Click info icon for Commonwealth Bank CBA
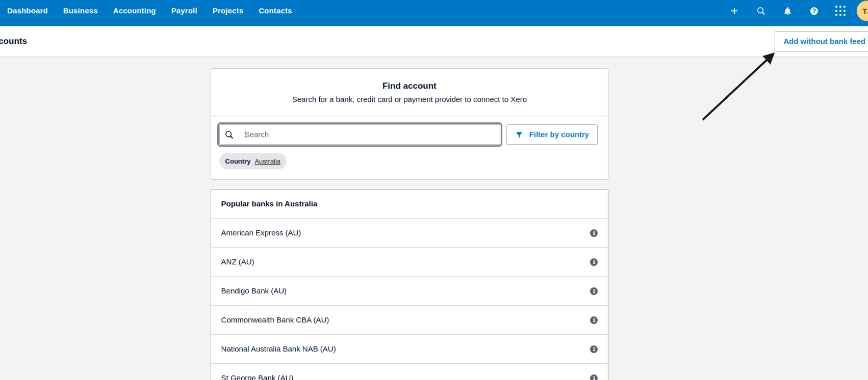This screenshot has width=868, height=380. point(594,320)
